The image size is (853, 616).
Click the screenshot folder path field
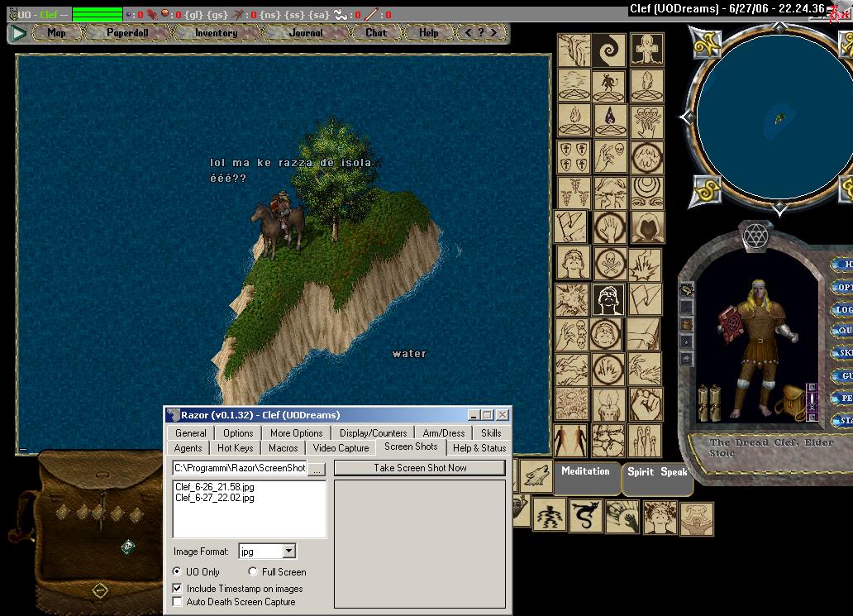click(x=240, y=468)
